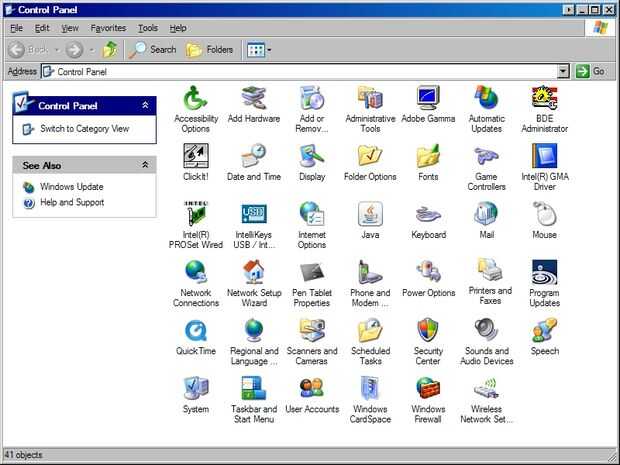Open Intel(R) PROSet Wired icon
The width and height of the screenshot is (620, 465).
click(x=196, y=214)
